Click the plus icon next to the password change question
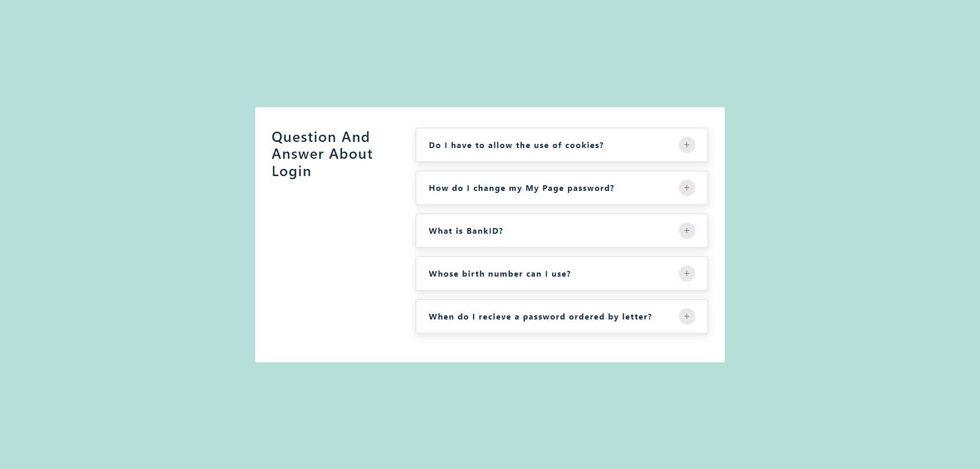 pos(687,188)
